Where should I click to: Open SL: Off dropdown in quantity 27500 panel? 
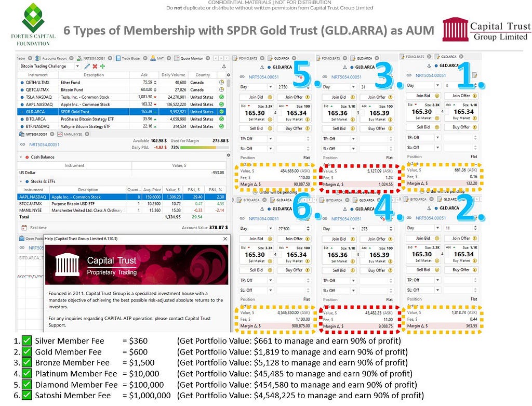(x=270, y=290)
